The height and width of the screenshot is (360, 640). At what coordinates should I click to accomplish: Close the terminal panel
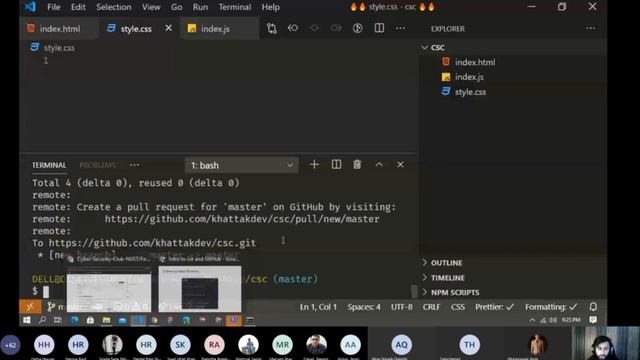coord(400,164)
